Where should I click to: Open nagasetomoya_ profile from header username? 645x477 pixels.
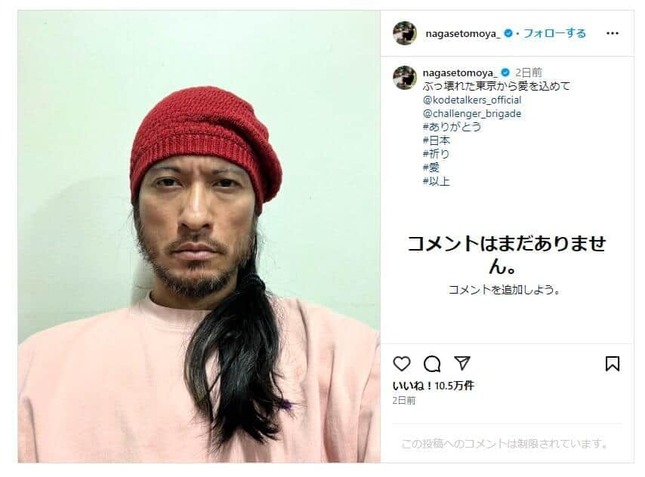click(463, 34)
